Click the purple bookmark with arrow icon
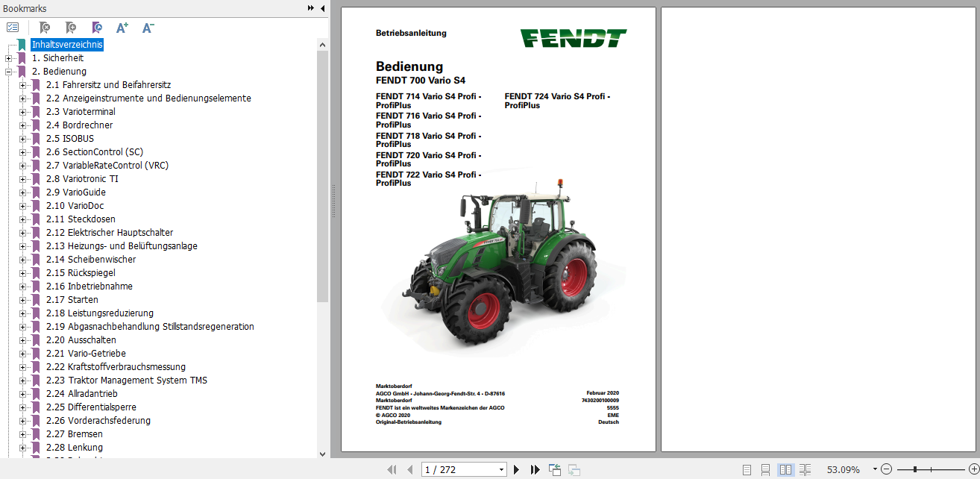 pyautogui.click(x=97, y=28)
